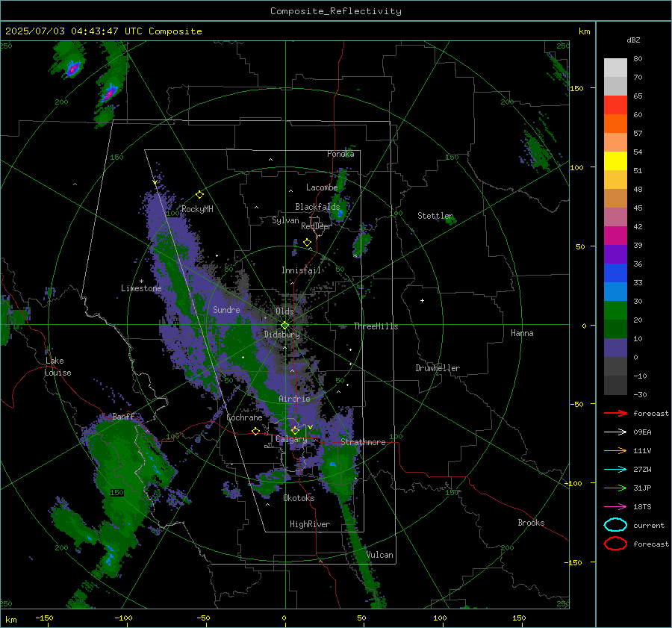Click the orange 111V arrow legend icon
Image resolution: width=672 pixels, height=628 pixels.
click(615, 450)
